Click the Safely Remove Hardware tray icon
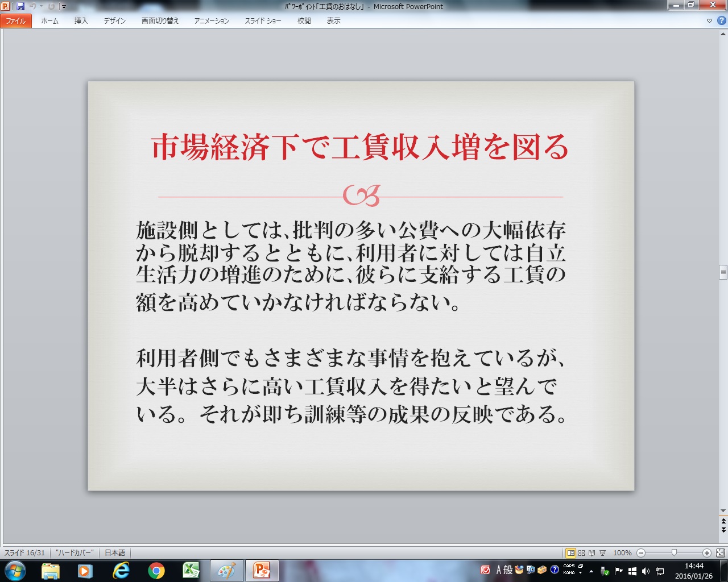Image resolution: width=728 pixels, height=582 pixels. point(605,571)
